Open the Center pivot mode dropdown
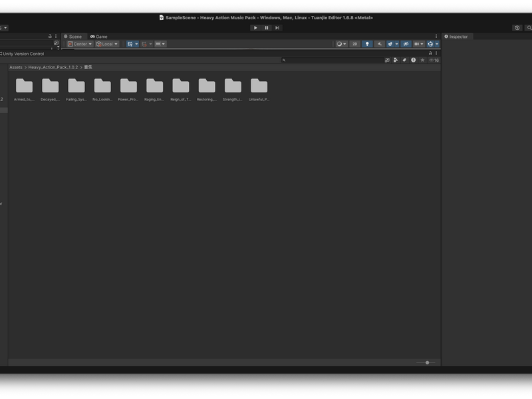The height and width of the screenshot is (399, 532). 80,44
